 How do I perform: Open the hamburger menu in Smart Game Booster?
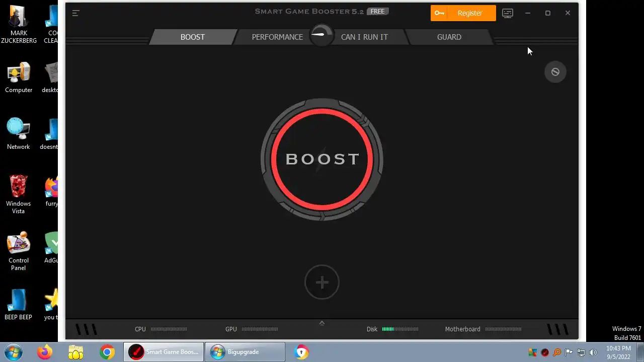tap(76, 13)
